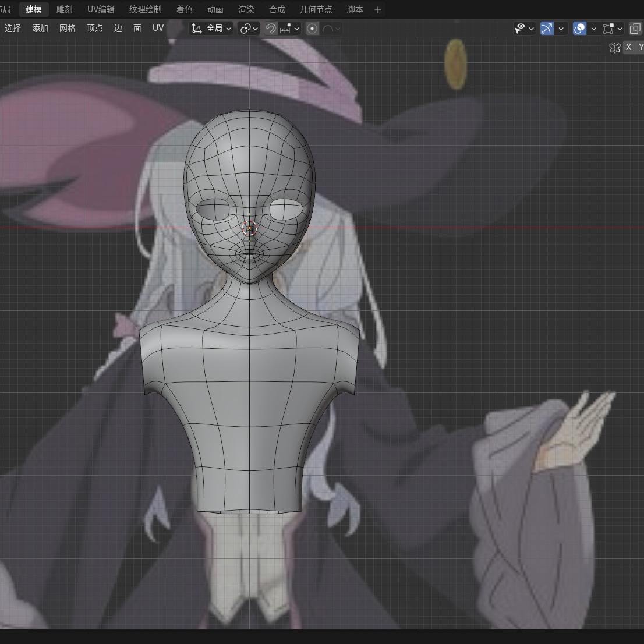644x644 pixels.
Task: Open the 渲染 workspace tab
Action: pyautogui.click(x=246, y=9)
